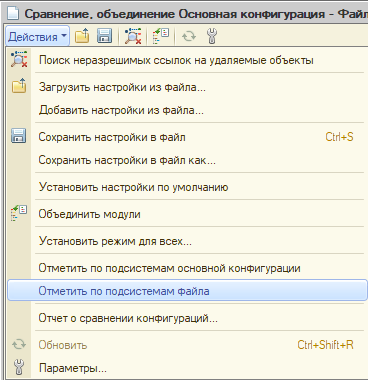Click the save settings toolbar floppy icon
The image size is (368, 380).
pyautogui.click(x=104, y=36)
